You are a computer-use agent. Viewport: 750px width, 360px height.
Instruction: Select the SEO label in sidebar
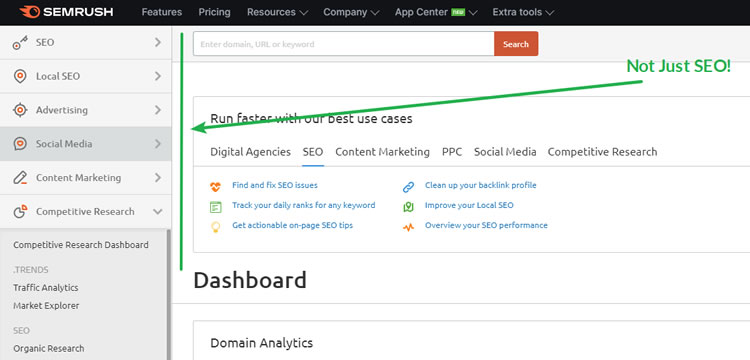45,43
